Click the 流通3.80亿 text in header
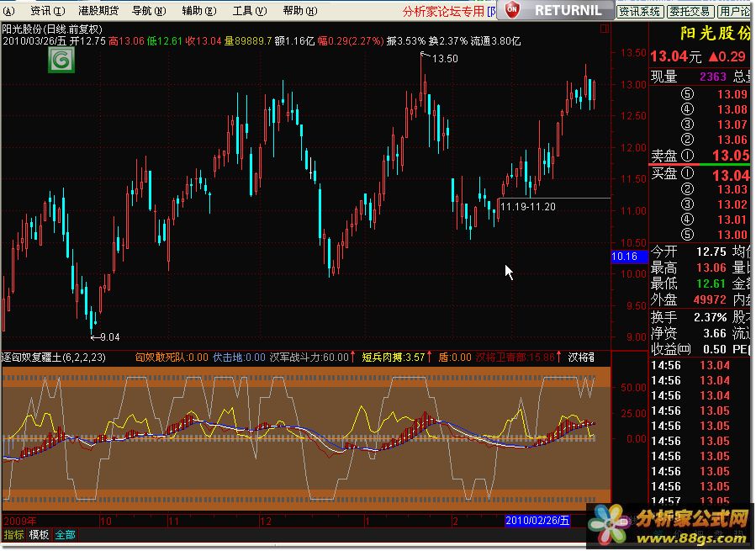Screen dimensions: 756x551 [x=495, y=41]
